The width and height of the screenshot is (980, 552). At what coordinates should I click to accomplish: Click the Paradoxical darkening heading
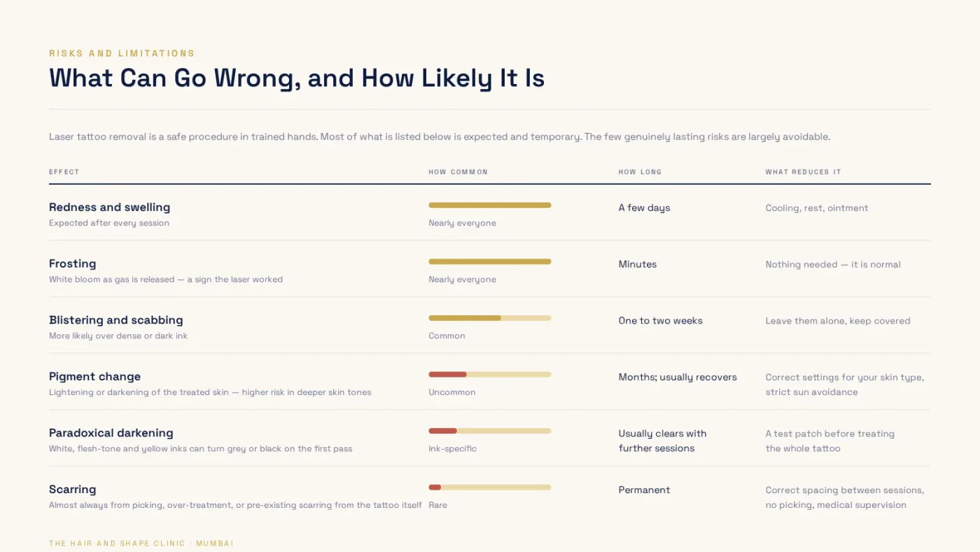(111, 433)
